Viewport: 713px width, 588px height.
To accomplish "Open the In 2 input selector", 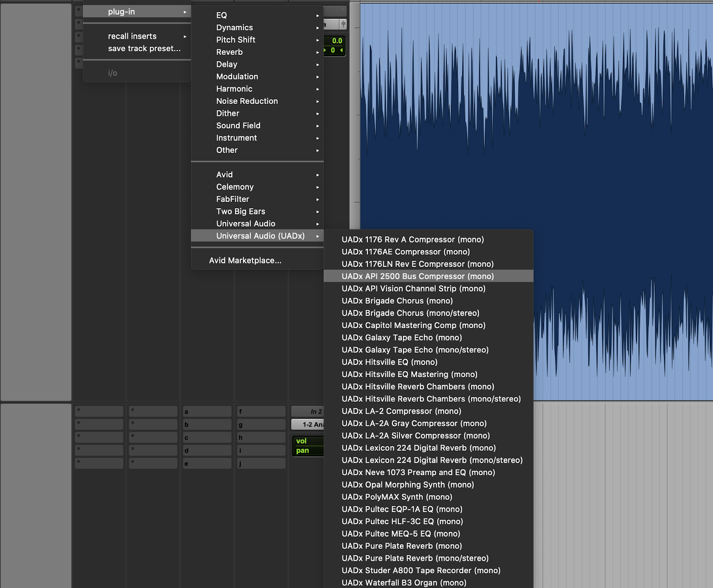I will [307, 411].
